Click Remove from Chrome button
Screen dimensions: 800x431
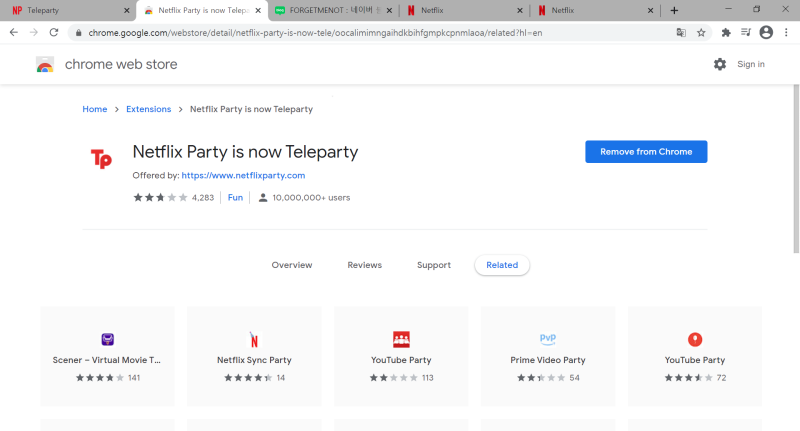(646, 151)
